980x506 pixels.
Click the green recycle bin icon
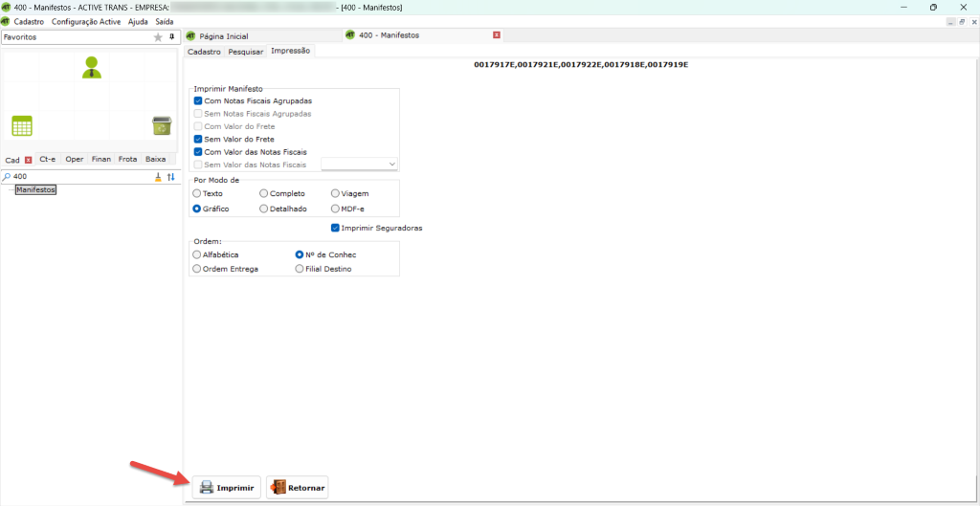pyautogui.click(x=162, y=125)
